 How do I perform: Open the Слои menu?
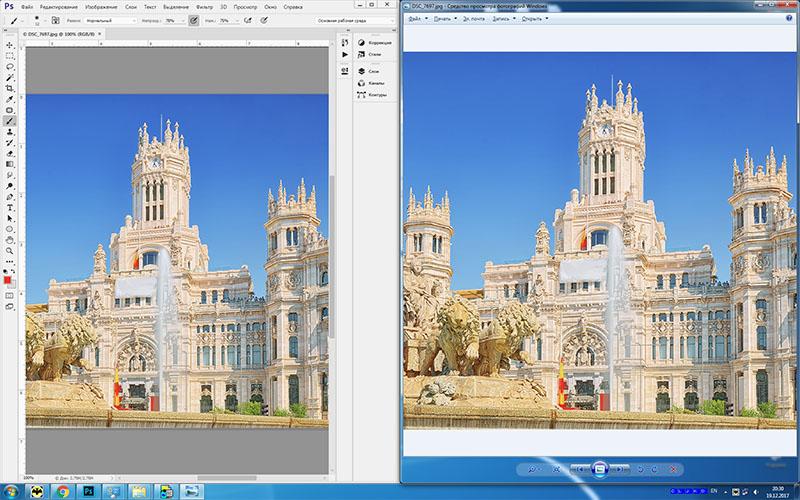point(131,7)
